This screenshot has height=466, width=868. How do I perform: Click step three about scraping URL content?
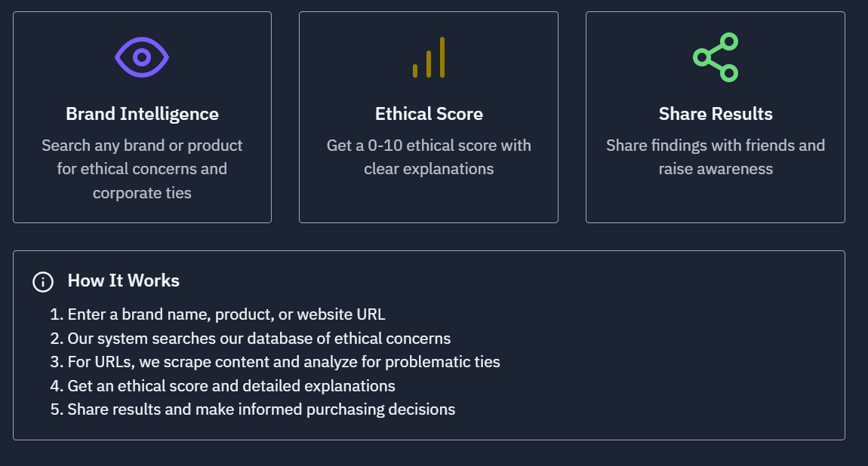tap(275, 362)
